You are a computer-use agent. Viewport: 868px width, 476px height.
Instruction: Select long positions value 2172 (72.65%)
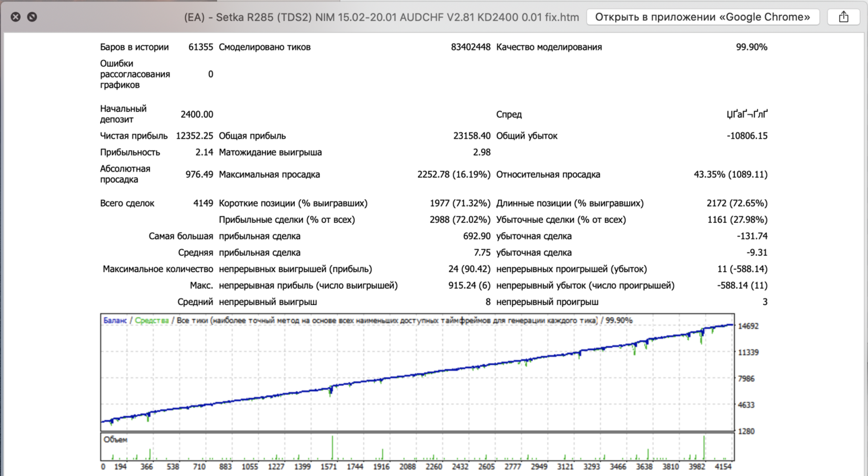tap(737, 203)
